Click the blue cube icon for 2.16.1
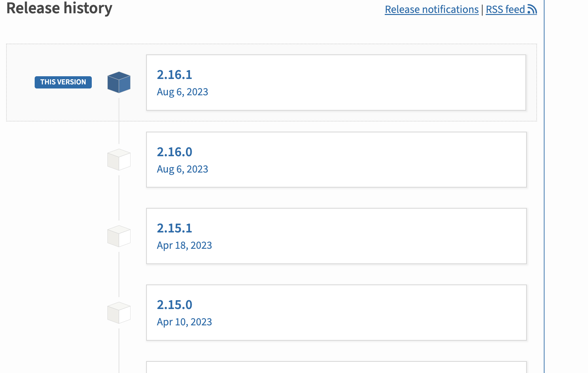588x373 pixels. (119, 82)
